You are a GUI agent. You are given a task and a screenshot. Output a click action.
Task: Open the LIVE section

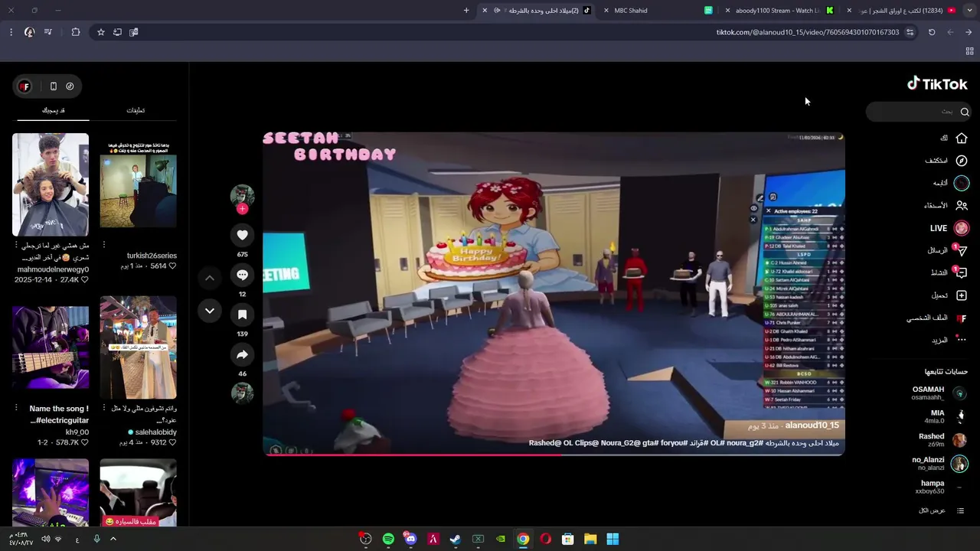[x=949, y=228]
